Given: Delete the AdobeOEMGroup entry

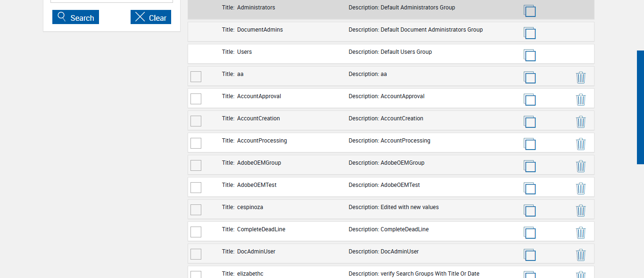Looking at the screenshot, I should pos(581,166).
